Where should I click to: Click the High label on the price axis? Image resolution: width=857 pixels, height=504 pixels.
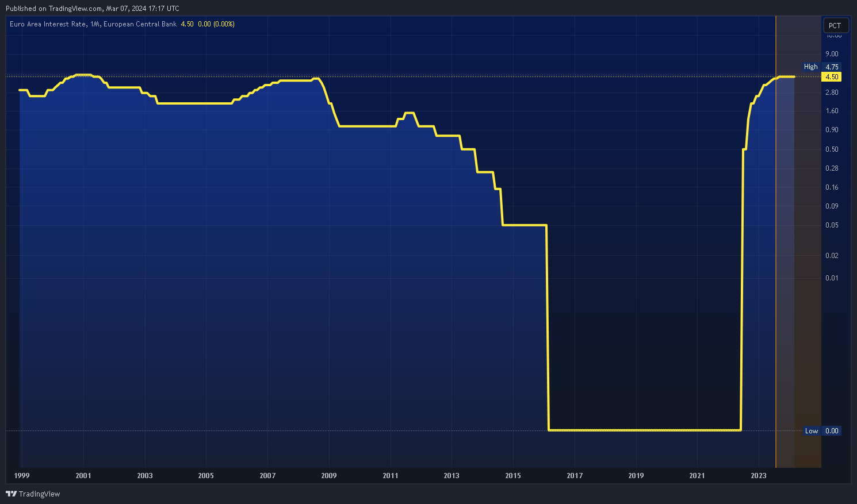(811, 67)
